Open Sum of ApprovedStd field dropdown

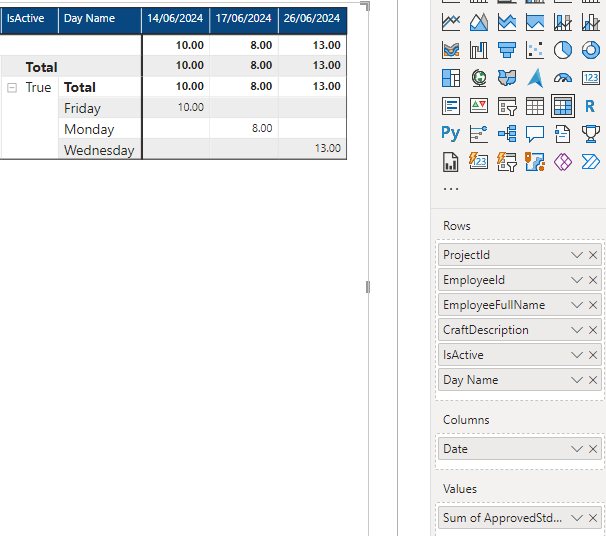click(577, 518)
